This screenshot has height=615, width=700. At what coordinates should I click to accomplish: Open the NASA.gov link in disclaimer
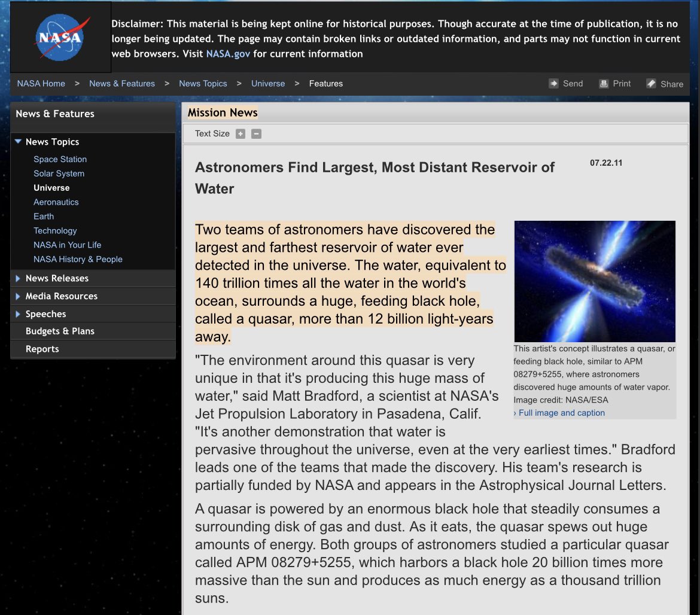pos(228,54)
